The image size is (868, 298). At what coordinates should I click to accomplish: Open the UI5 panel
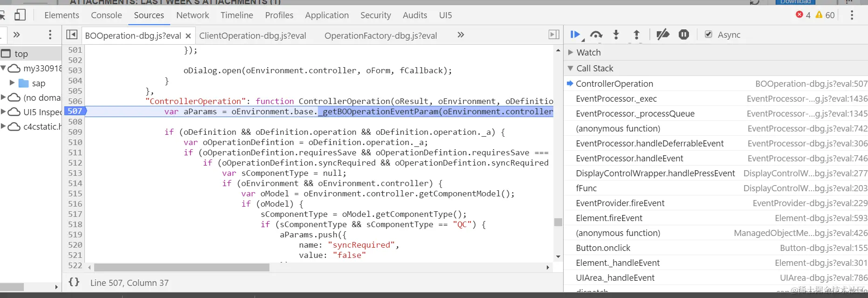pos(446,15)
